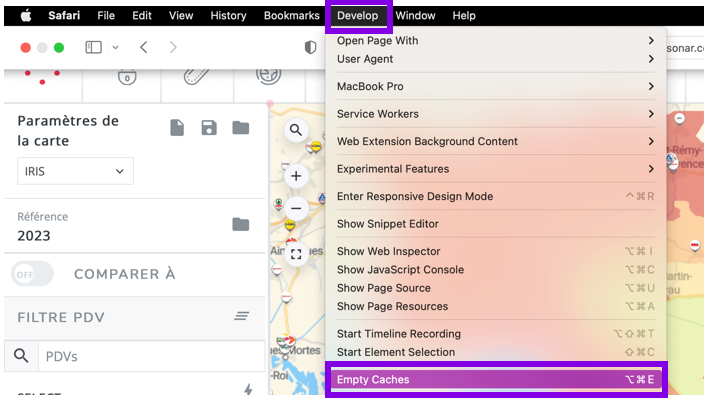Viewport: 710px width, 400px height.
Task: Select Start Timeline Recording
Action: pyautogui.click(x=496, y=334)
